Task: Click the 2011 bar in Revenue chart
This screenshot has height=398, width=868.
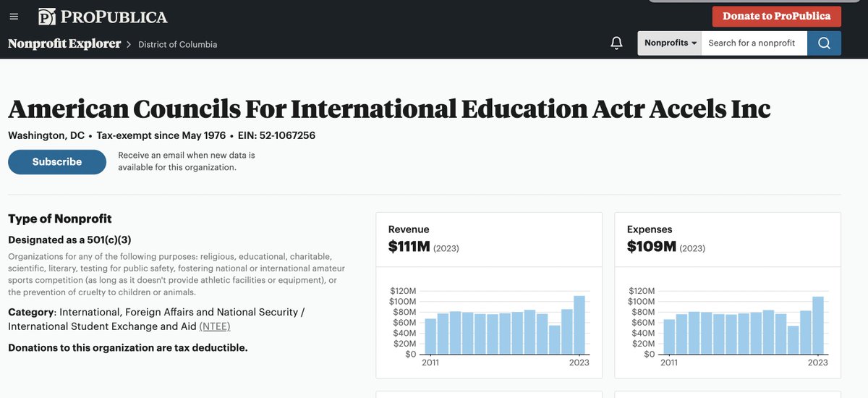Action: coord(430,336)
